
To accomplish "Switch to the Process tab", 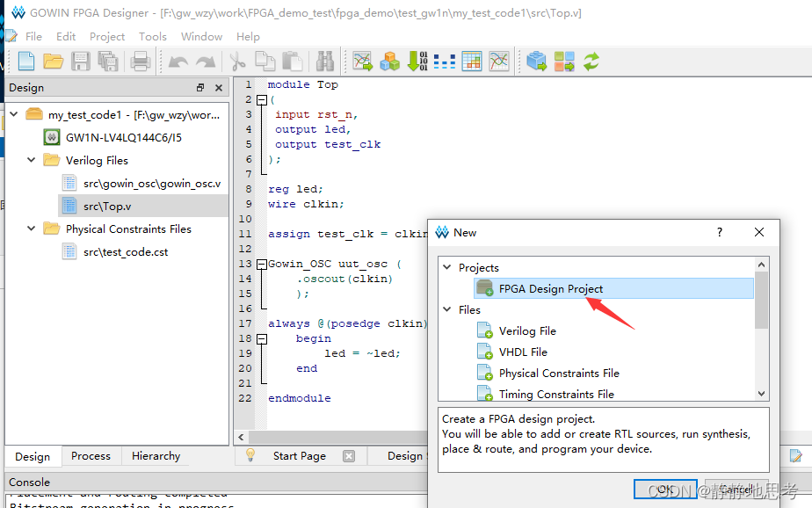I will coord(91,455).
